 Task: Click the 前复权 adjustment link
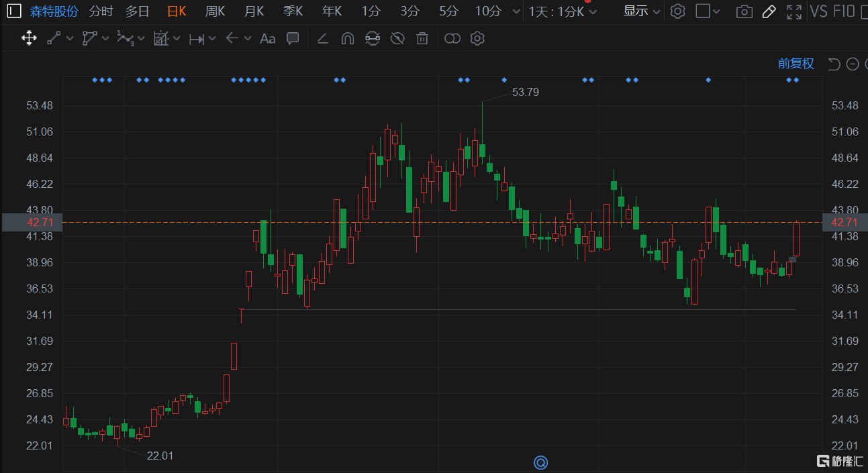click(795, 64)
